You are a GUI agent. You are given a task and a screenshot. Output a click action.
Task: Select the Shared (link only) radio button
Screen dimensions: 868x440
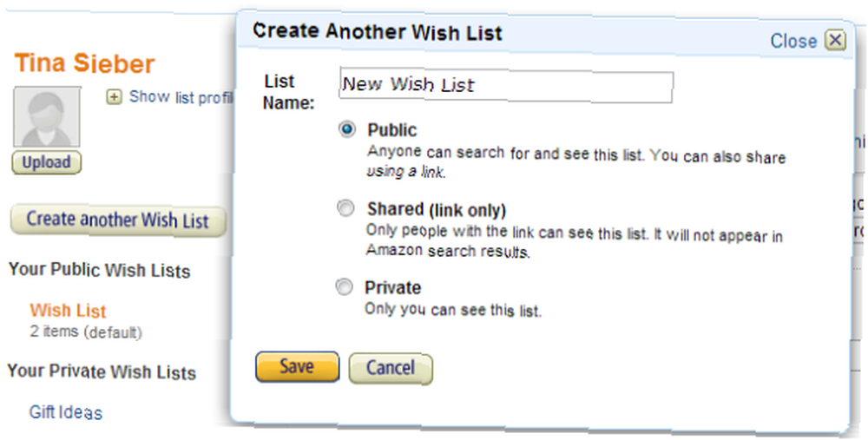[345, 208]
